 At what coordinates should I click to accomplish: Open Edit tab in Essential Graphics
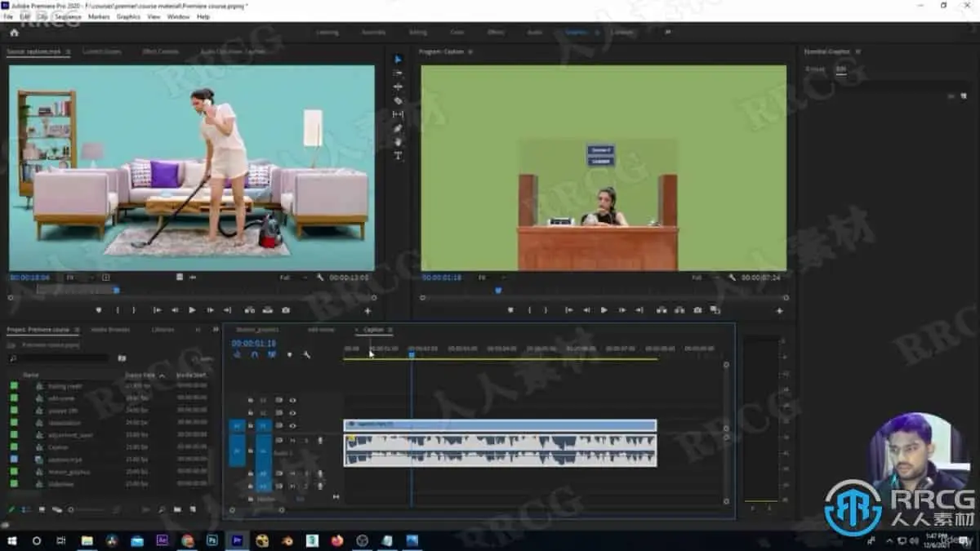(x=841, y=69)
